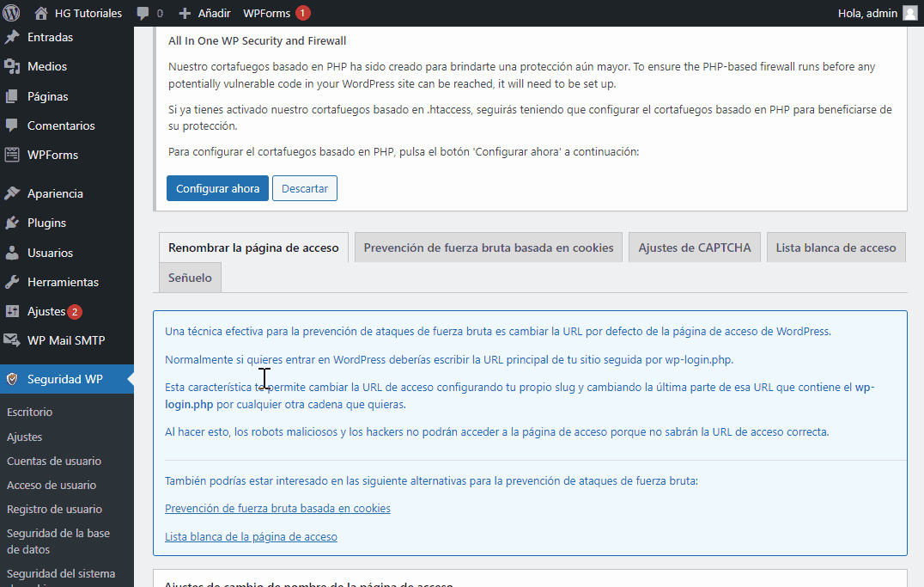
Task: Click the home icon beside HG Tutoriales
Action: pos(40,13)
